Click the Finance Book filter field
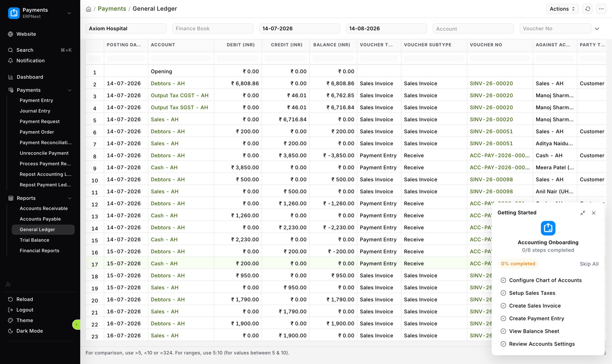This screenshot has height=364, width=612. pyautogui.click(x=213, y=28)
